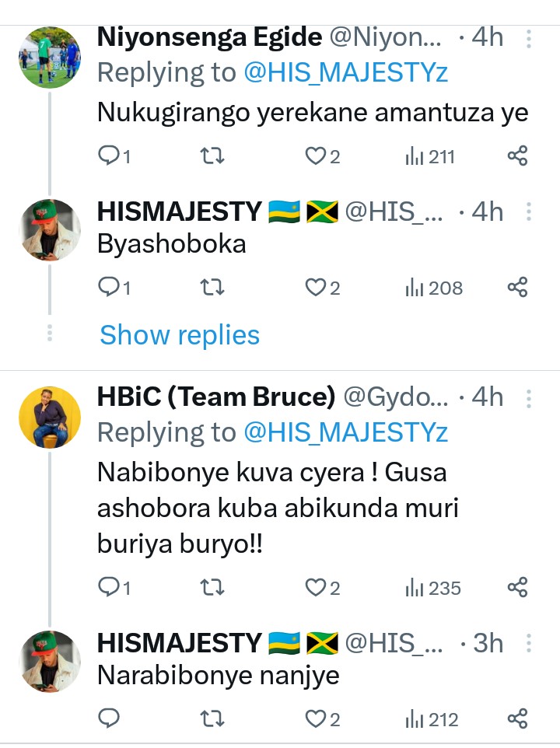
Task: Expand thread with Show replies
Action: tap(180, 335)
